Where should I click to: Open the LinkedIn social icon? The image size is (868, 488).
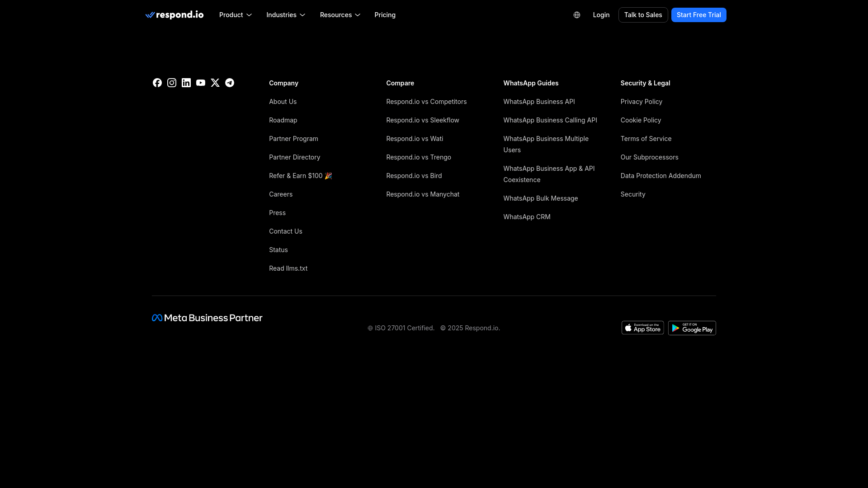click(186, 83)
